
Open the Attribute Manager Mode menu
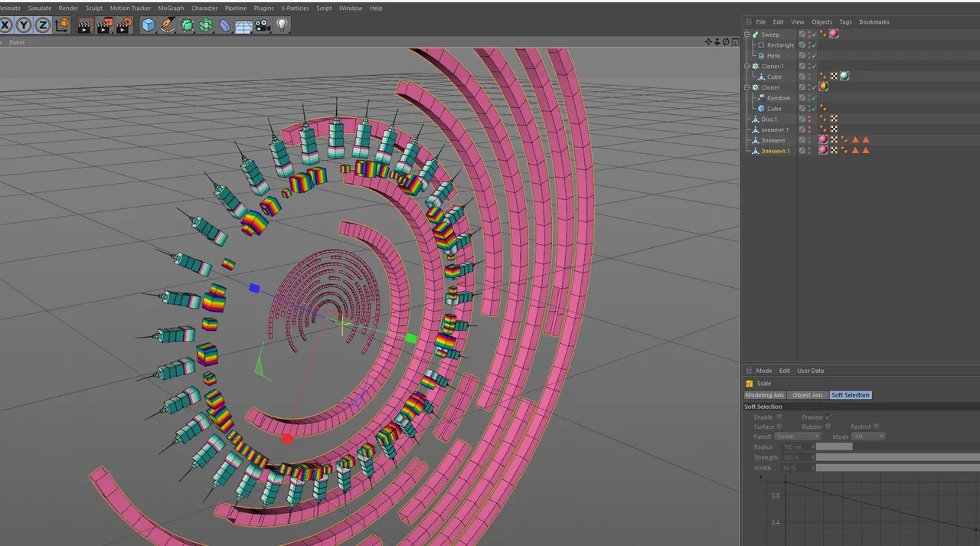click(764, 371)
